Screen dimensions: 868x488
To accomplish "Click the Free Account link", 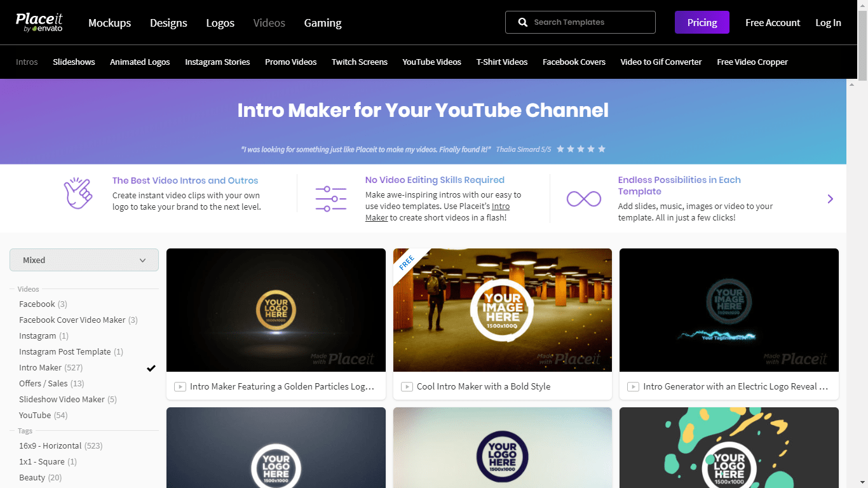I will click(x=773, y=23).
